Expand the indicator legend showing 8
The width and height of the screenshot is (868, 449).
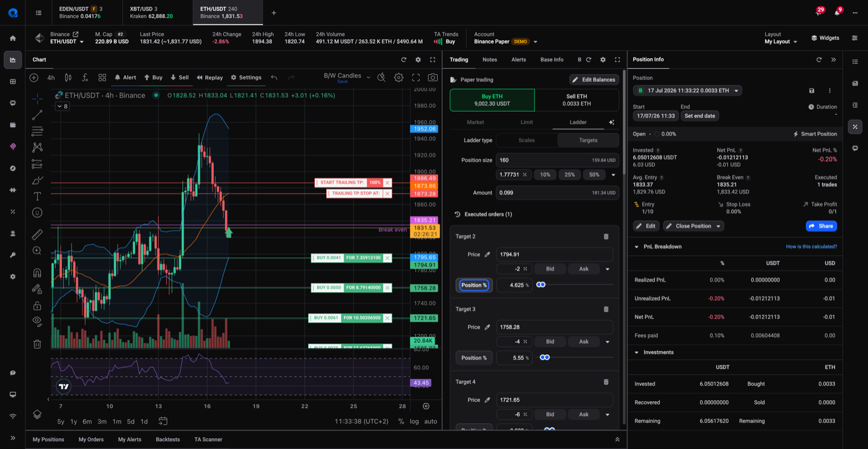(63, 107)
